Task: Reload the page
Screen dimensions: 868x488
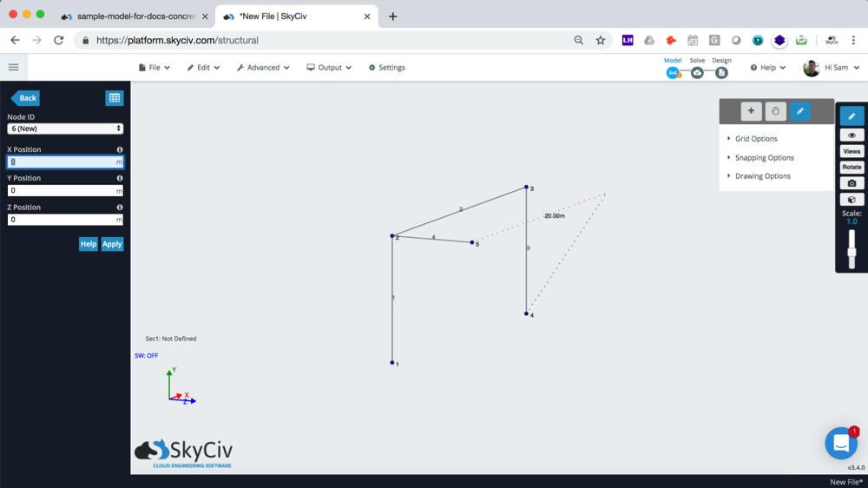Action: coord(59,40)
